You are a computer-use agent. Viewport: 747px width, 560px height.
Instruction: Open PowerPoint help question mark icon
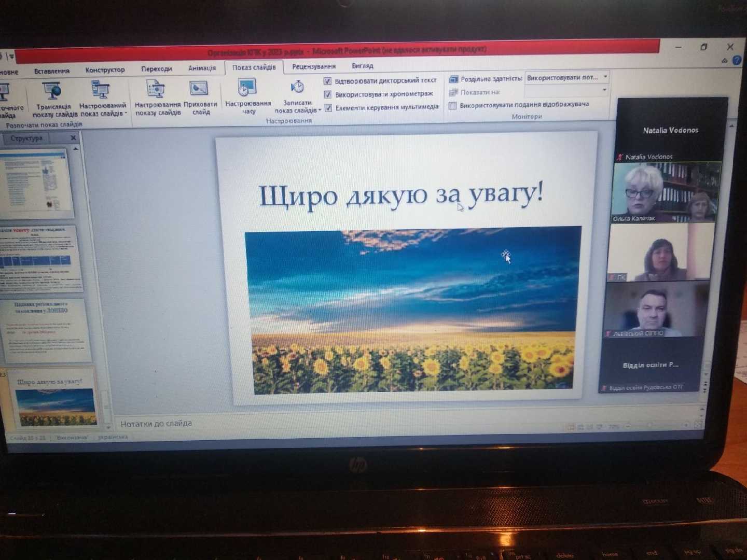coord(737,61)
